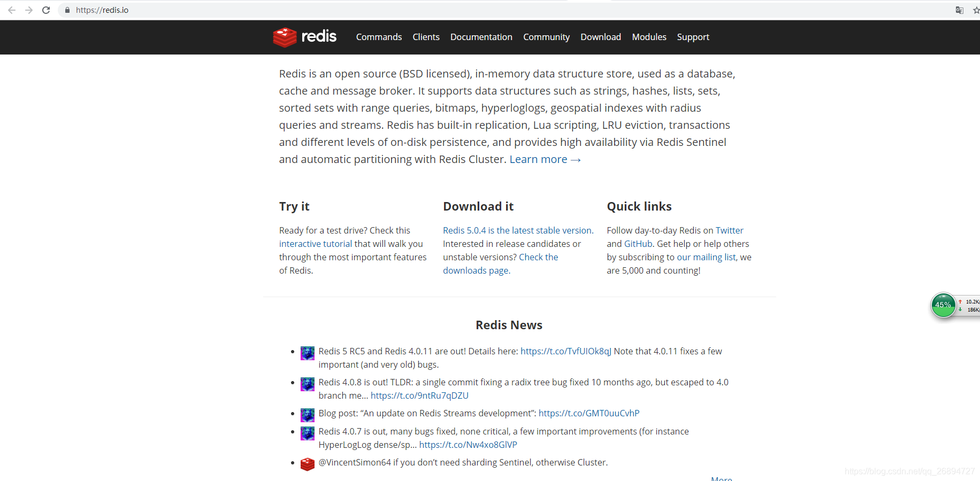980x481 pixels.
Task: Click the 'Download it' heading
Action: click(x=478, y=206)
